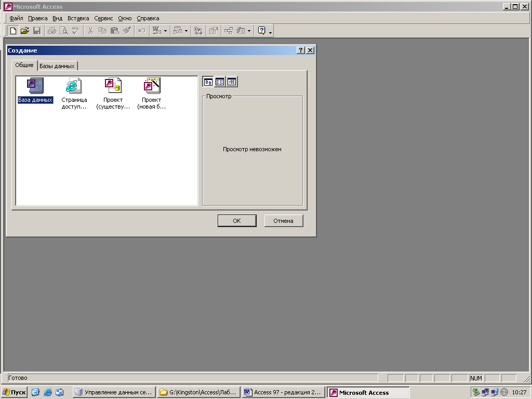The width and height of the screenshot is (532, 399).
Task: Click Show Desktop quick launch icon
Action: coord(36,392)
